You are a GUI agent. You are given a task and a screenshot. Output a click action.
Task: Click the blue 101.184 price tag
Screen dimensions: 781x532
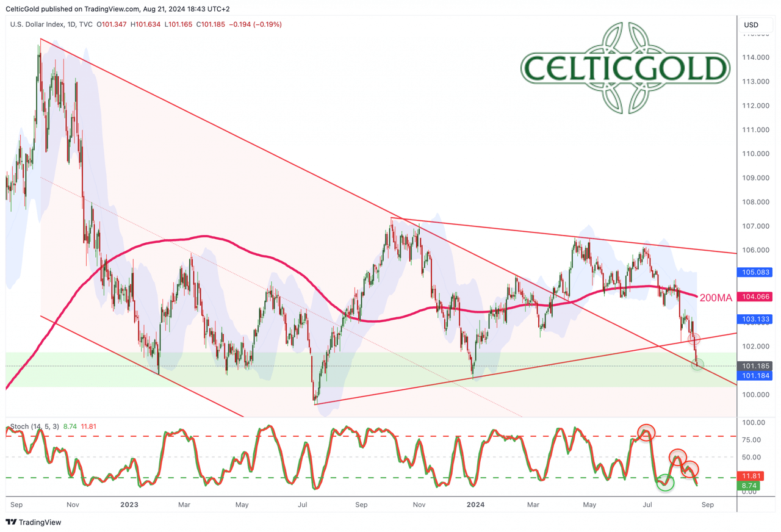pyautogui.click(x=756, y=376)
